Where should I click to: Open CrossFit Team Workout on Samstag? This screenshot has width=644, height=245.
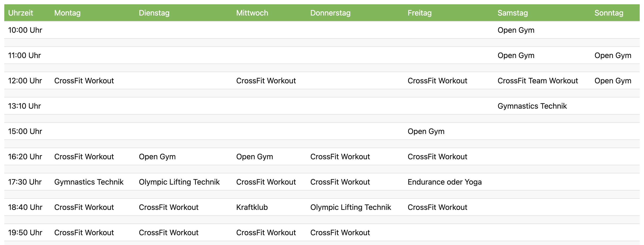(537, 81)
